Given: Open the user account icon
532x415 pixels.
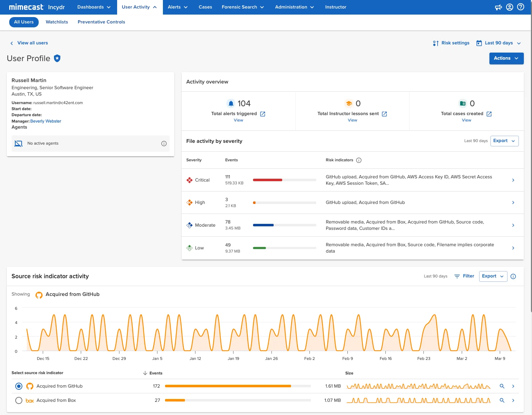Looking at the screenshot, I should [510, 7].
